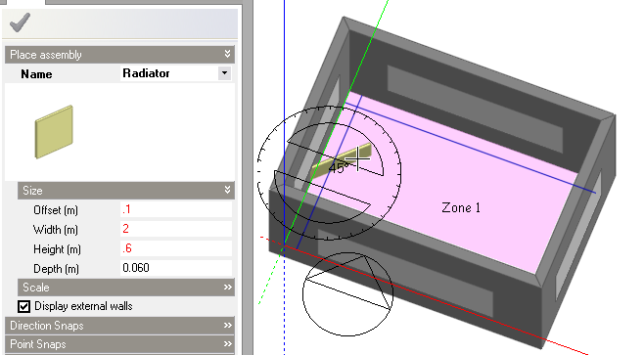Click the Height (m) value field
Image resolution: width=644 pixels, height=355 pixels.
pos(176,248)
